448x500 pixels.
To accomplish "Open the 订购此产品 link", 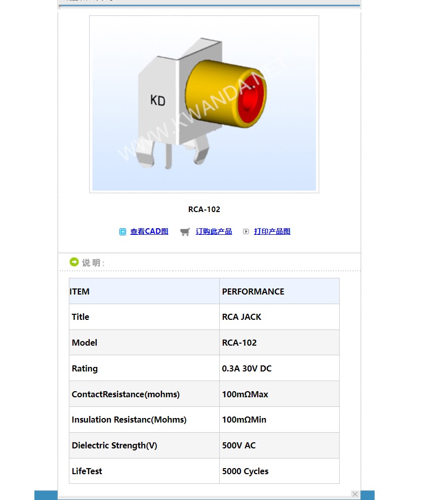I will tap(214, 231).
